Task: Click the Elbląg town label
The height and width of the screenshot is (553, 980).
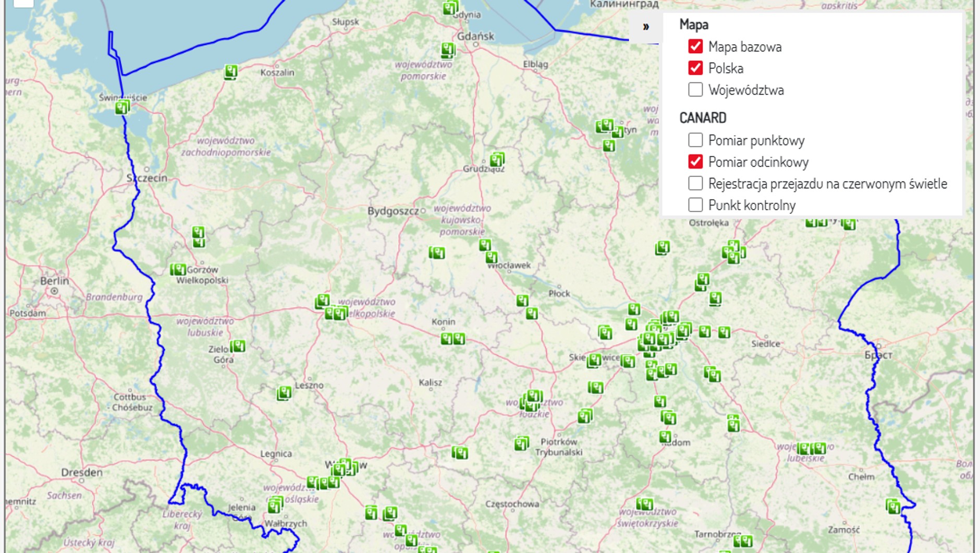Action: click(536, 64)
